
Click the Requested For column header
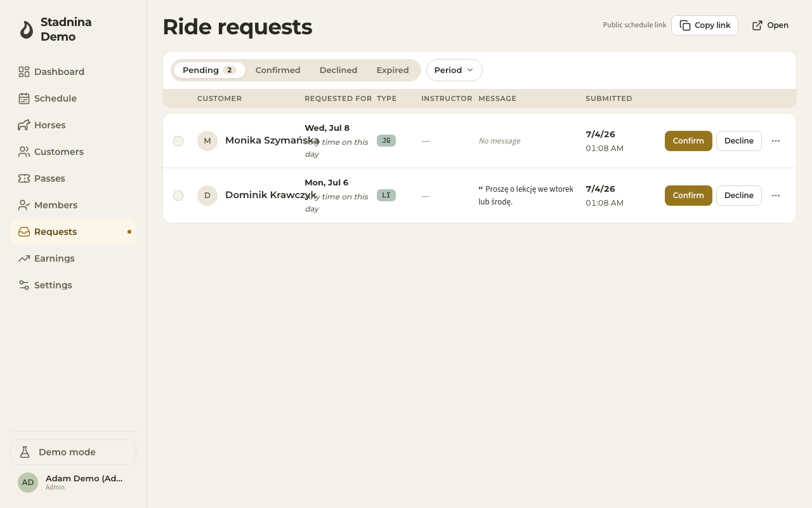338,98
